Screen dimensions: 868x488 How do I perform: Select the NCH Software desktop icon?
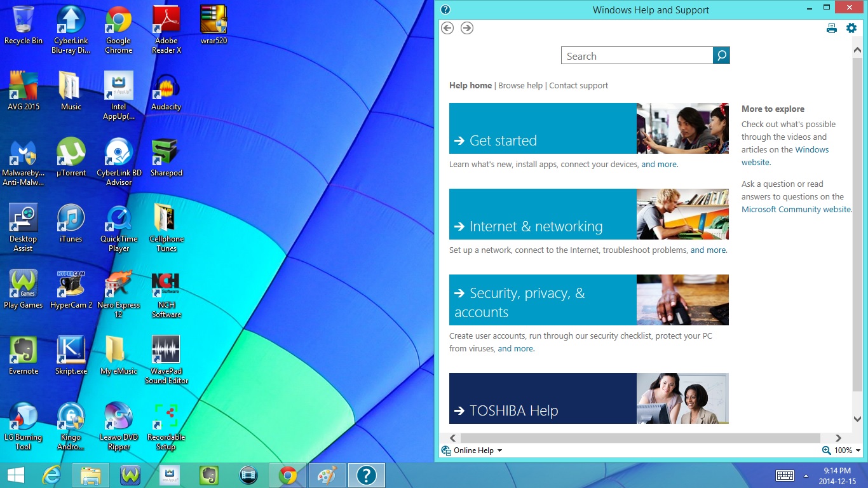[x=166, y=294]
